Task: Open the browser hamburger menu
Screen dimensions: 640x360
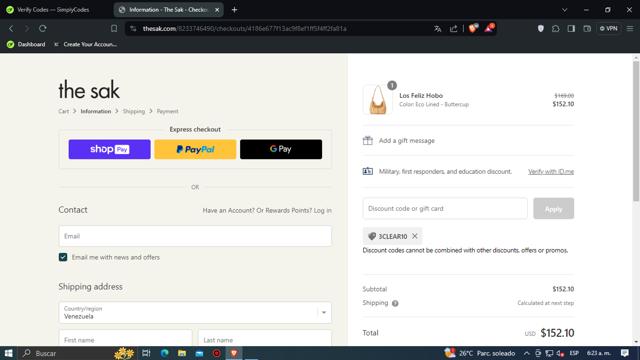Action: (630, 29)
